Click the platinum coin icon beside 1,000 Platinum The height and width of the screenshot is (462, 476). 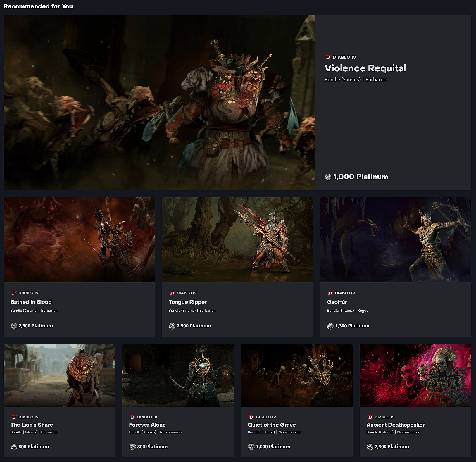tap(327, 177)
